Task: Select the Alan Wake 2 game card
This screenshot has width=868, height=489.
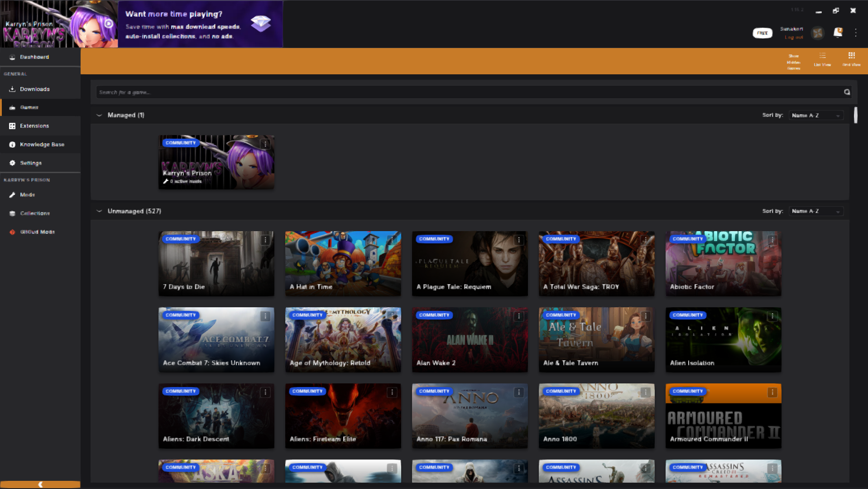Action: click(x=470, y=340)
